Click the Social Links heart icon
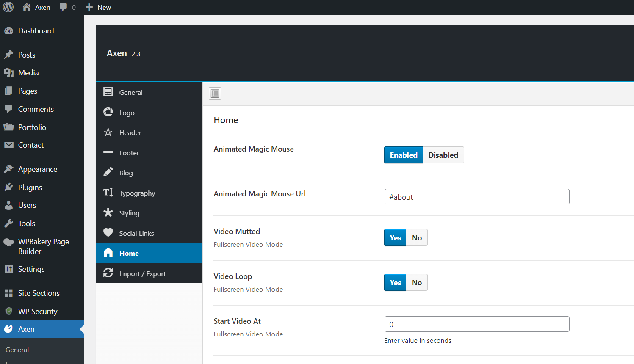The width and height of the screenshot is (634, 364). [x=108, y=232]
